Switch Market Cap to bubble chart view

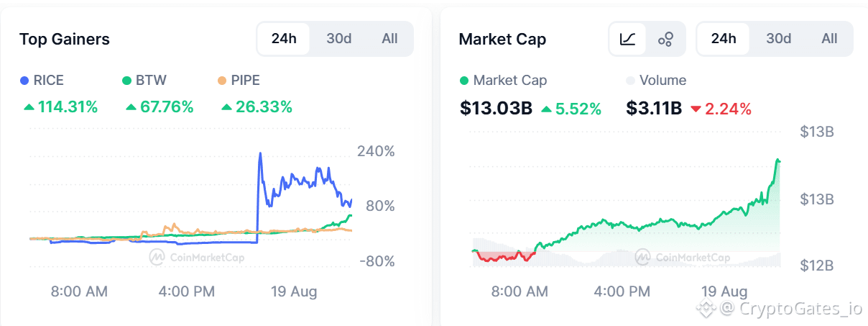[665, 39]
